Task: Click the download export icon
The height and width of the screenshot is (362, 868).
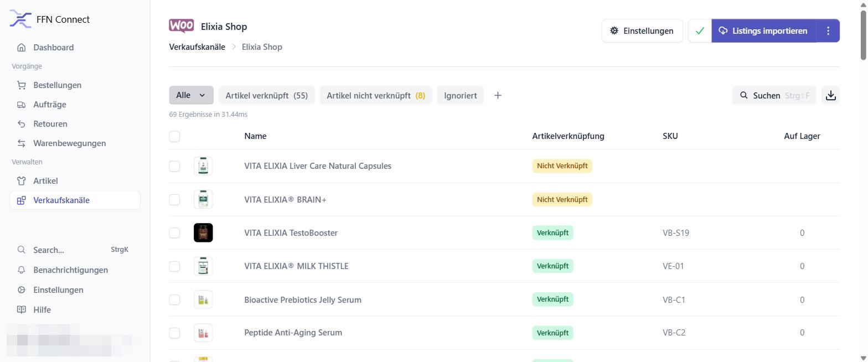Action: [830, 95]
